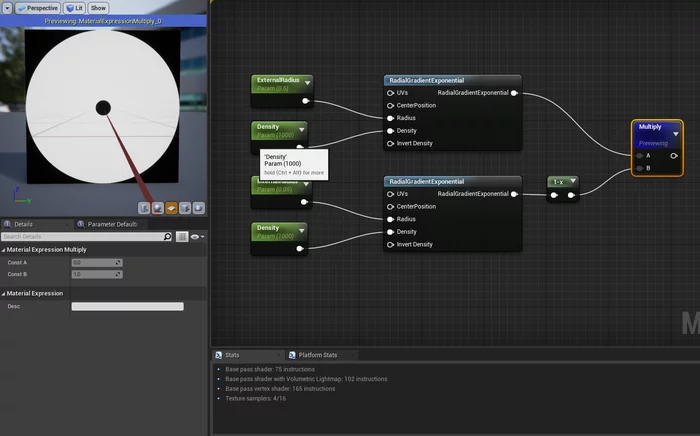Expand the 1-x node arrow
The image size is (700, 436).
pyautogui.click(x=573, y=181)
